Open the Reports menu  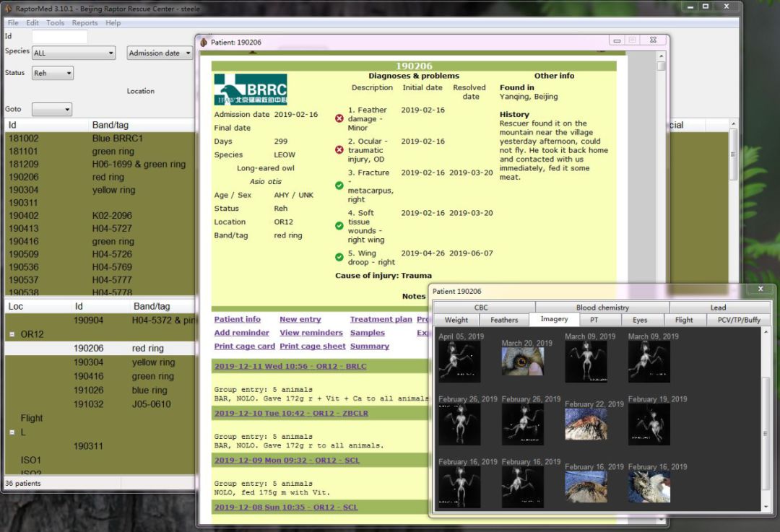84,23
